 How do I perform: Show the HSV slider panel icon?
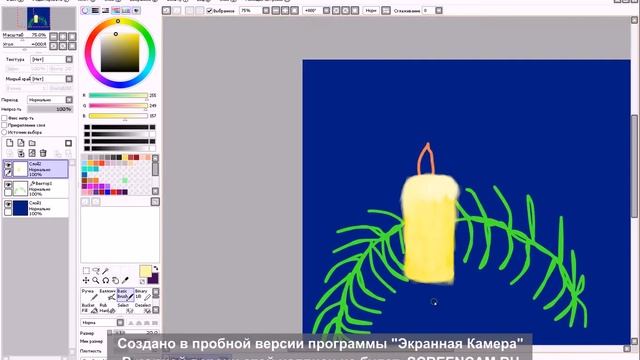tap(105, 11)
